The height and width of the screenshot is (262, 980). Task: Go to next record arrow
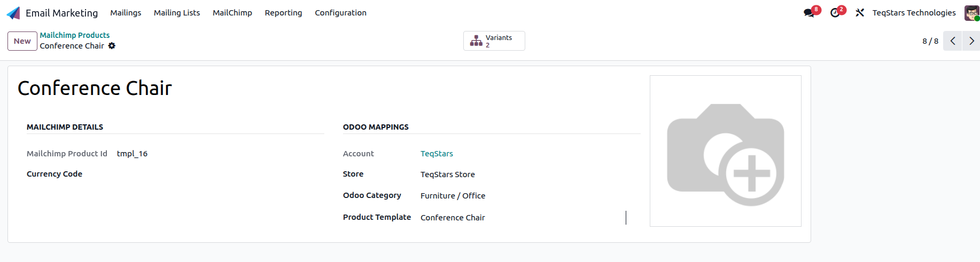pos(971,41)
